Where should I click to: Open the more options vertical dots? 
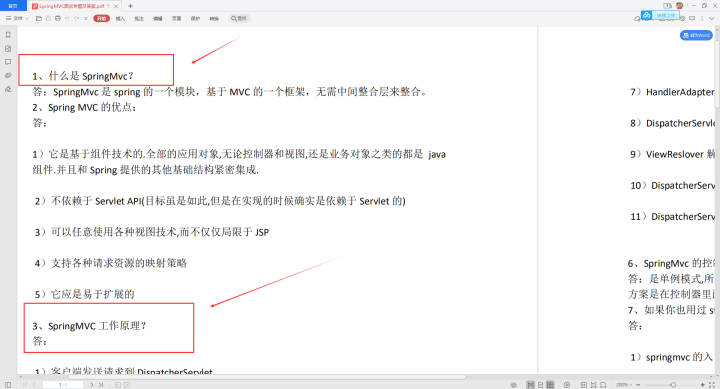(x=702, y=18)
